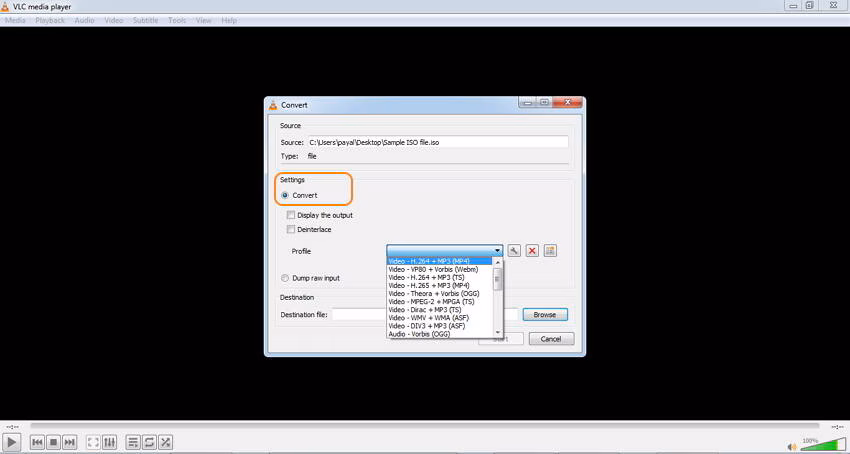Click the Source path input field

(438, 142)
